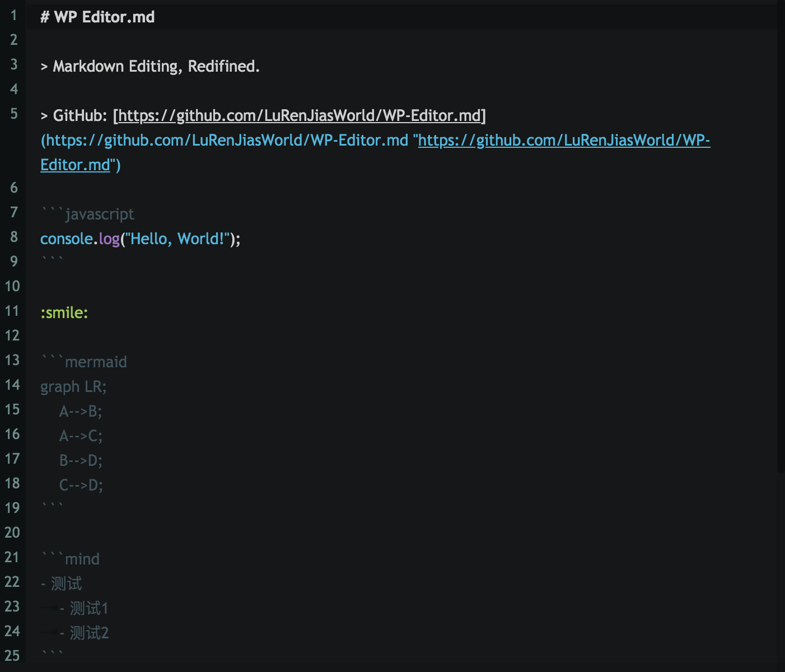Click the 'A-->C;' mermaid line
Viewport: 785px width, 672px height.
81,436
